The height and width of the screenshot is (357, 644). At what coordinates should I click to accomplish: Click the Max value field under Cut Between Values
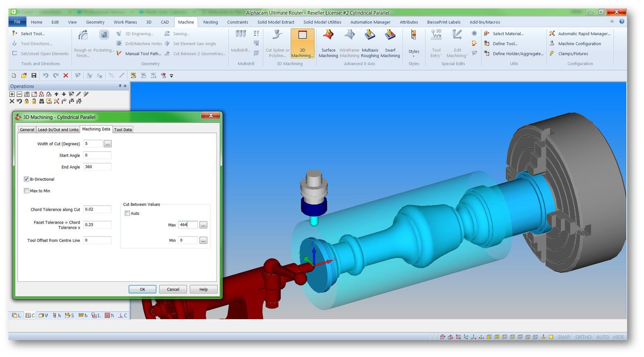pyautogui.click(x=188, y=225)
